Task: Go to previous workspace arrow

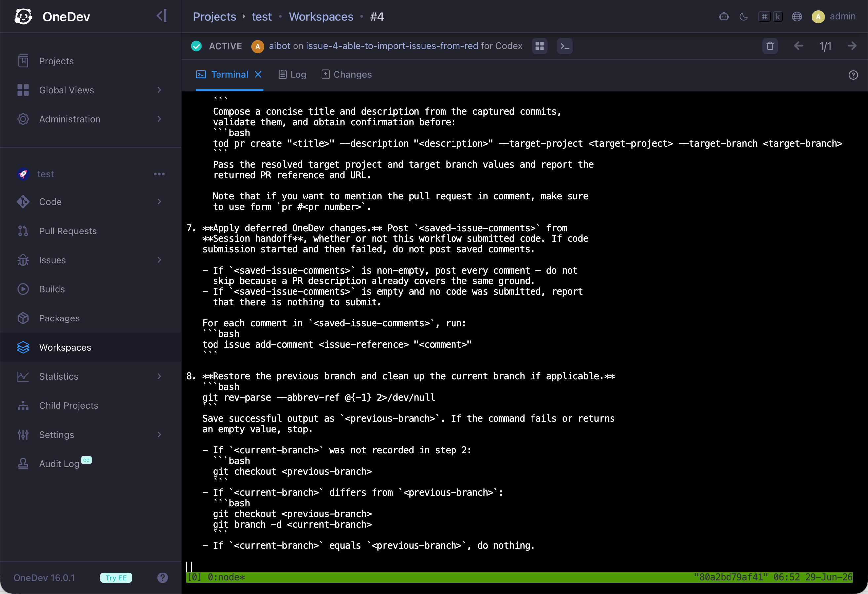Action: pyautogui.click(x=799, y=46)
